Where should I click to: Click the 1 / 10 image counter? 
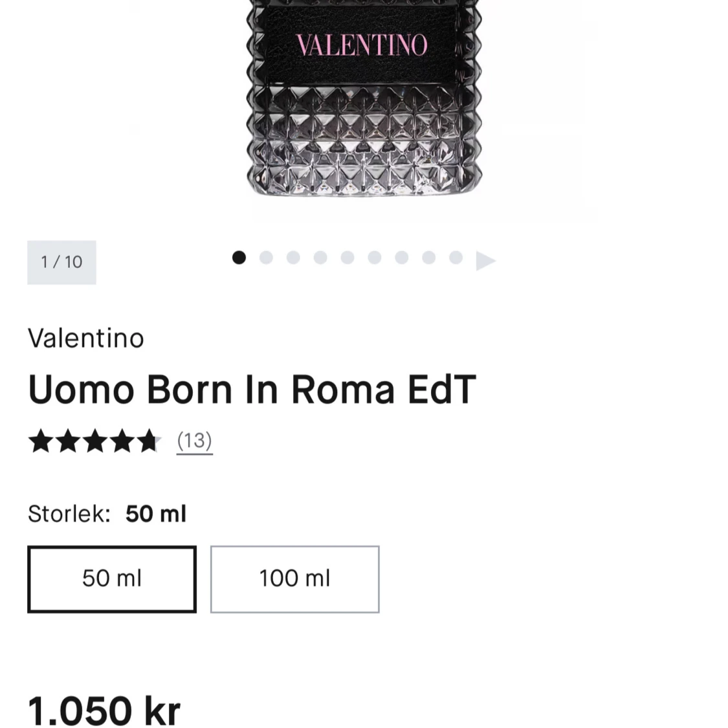[61, 262]
